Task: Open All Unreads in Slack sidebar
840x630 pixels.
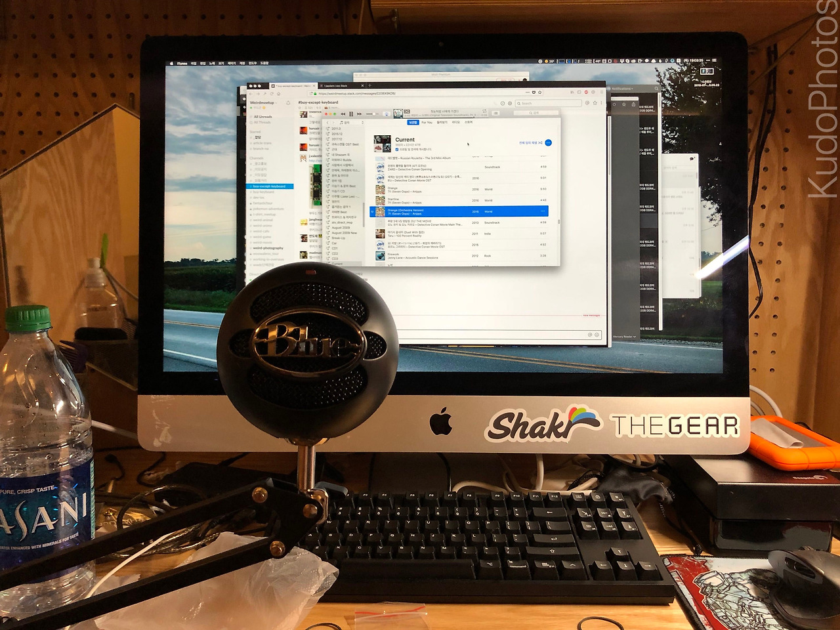Action: [263, 117]
